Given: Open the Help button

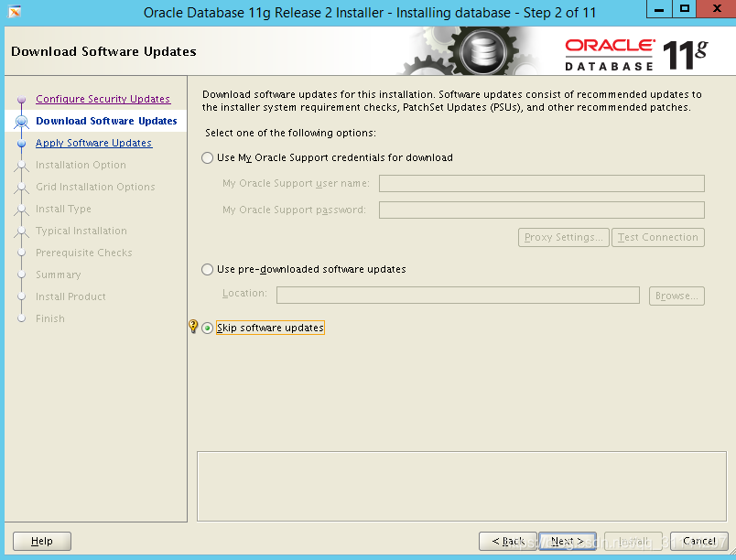Looking at the screenshot, I should [x=42, y=541].
